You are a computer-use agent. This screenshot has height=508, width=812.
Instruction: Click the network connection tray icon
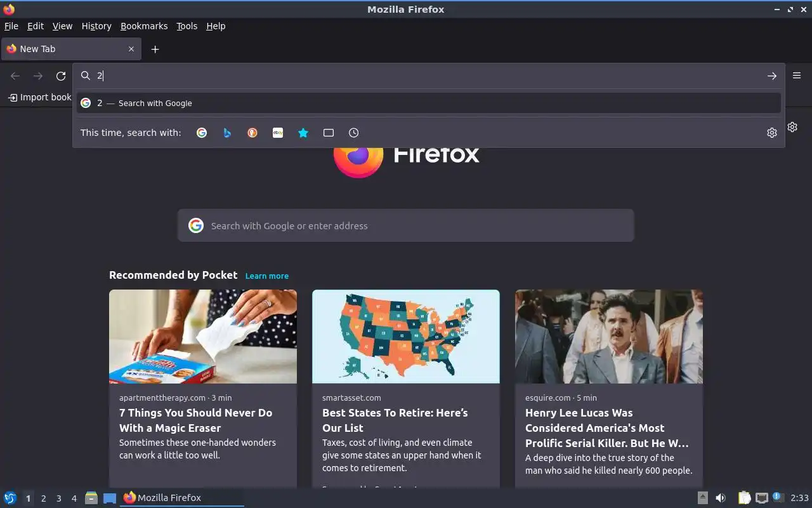[x=762, y=498]
